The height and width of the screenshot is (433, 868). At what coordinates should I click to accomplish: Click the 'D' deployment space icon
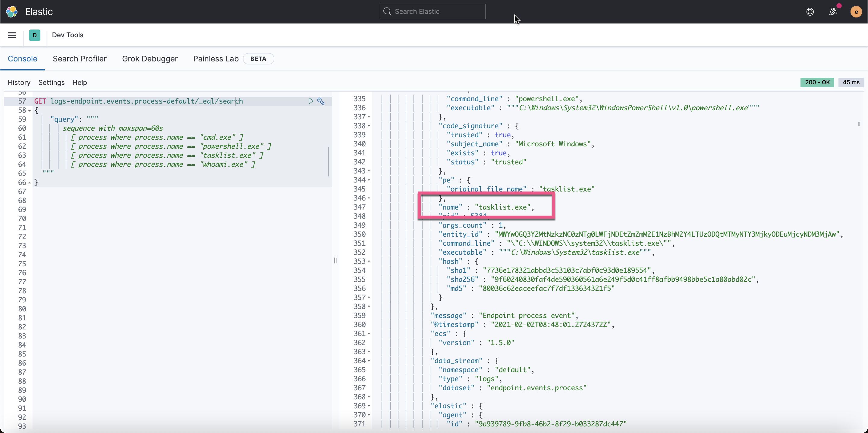(35, 35)
